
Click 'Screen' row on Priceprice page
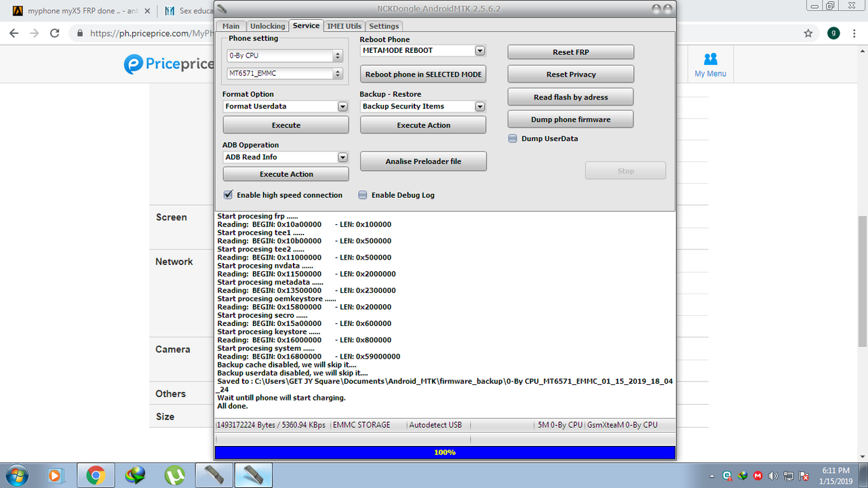(x=171, y=218)
